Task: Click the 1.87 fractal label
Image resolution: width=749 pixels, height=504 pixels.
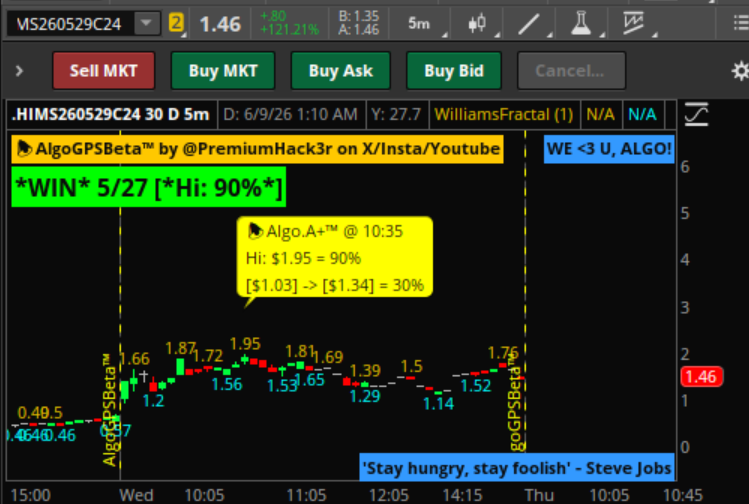Action: 181,349
